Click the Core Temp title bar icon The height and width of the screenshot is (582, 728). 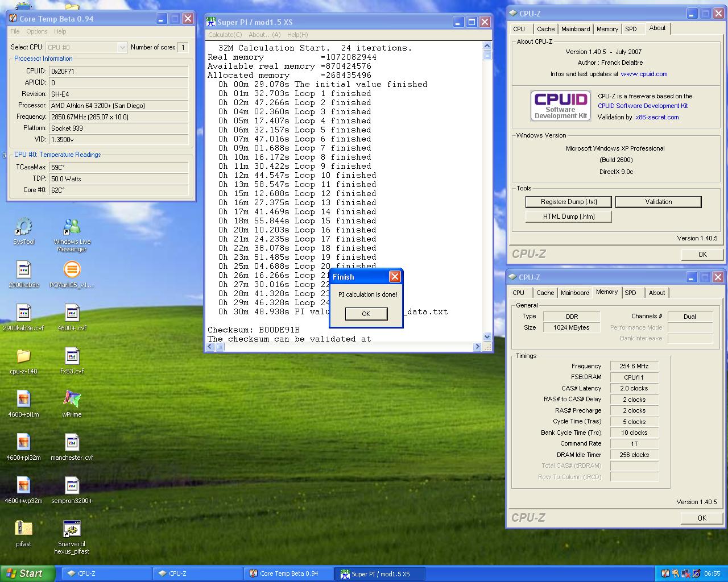(x=13, y=19)
